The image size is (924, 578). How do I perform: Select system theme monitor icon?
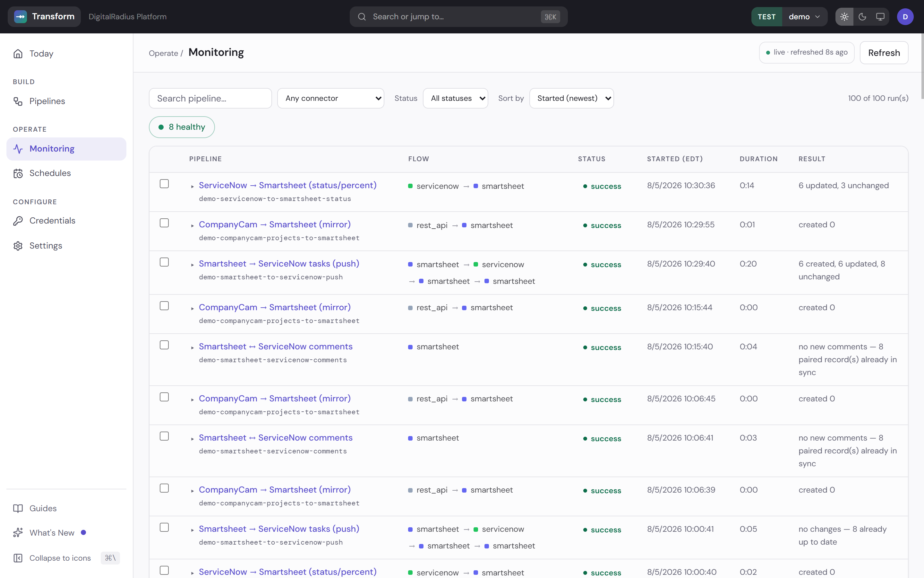pyautogui.click(x=880, y=16)
